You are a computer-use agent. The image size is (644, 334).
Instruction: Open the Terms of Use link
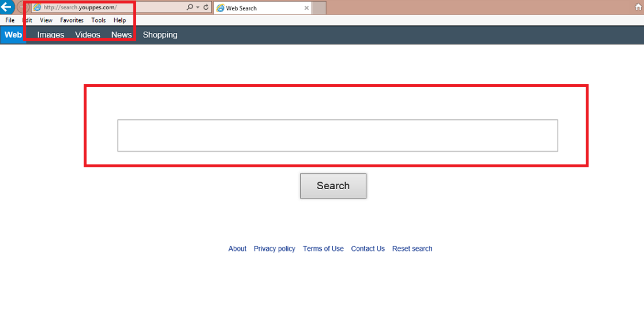323,249
